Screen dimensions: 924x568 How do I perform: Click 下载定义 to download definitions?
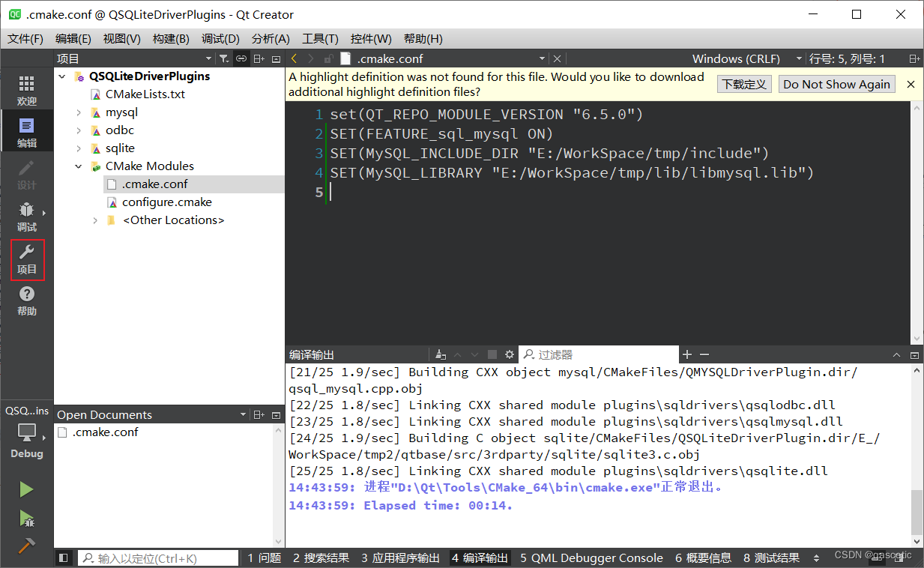[744, 84]
